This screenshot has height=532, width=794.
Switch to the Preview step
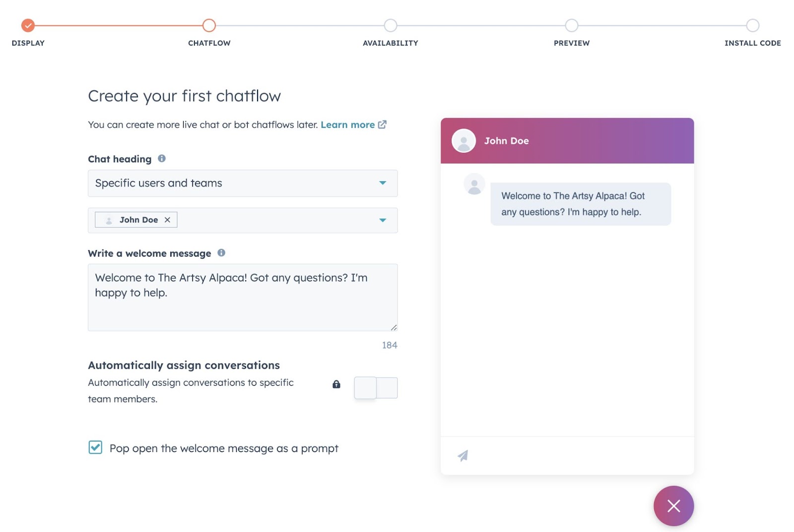point(571,25)
